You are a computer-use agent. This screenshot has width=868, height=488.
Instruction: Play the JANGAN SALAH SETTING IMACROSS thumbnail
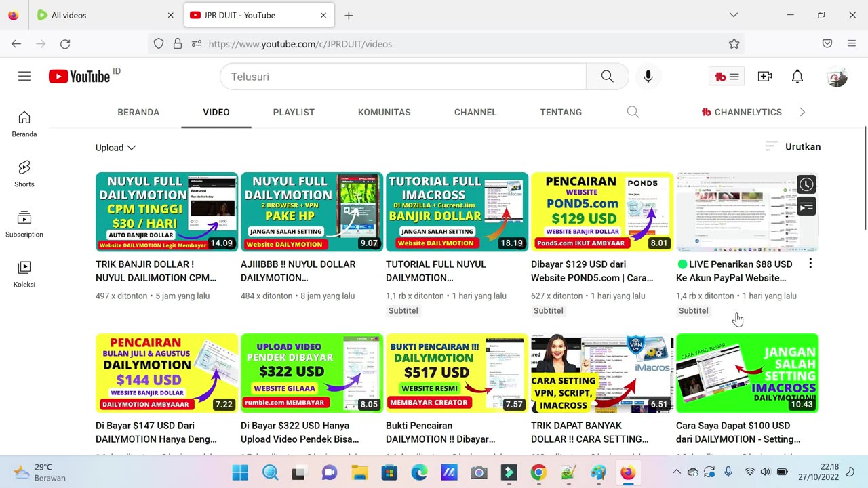[747, 373]
